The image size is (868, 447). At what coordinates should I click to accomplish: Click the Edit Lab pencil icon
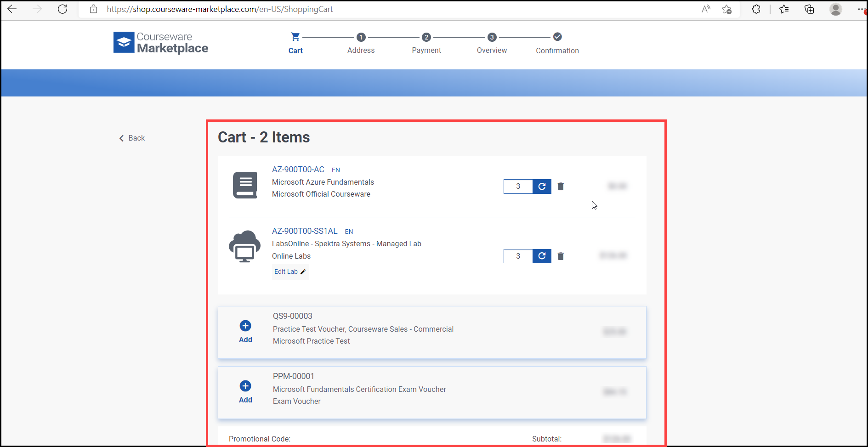click(x=303, y=272)
